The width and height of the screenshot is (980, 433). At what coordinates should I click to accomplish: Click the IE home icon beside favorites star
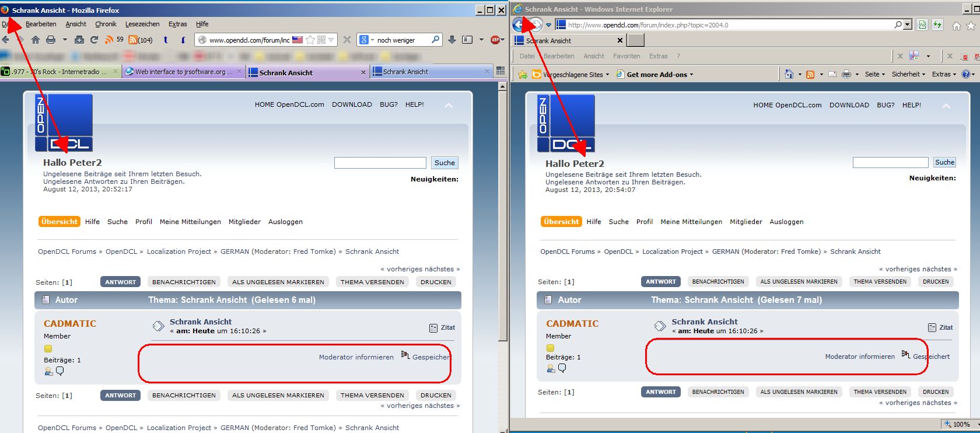tap(956, 25)
